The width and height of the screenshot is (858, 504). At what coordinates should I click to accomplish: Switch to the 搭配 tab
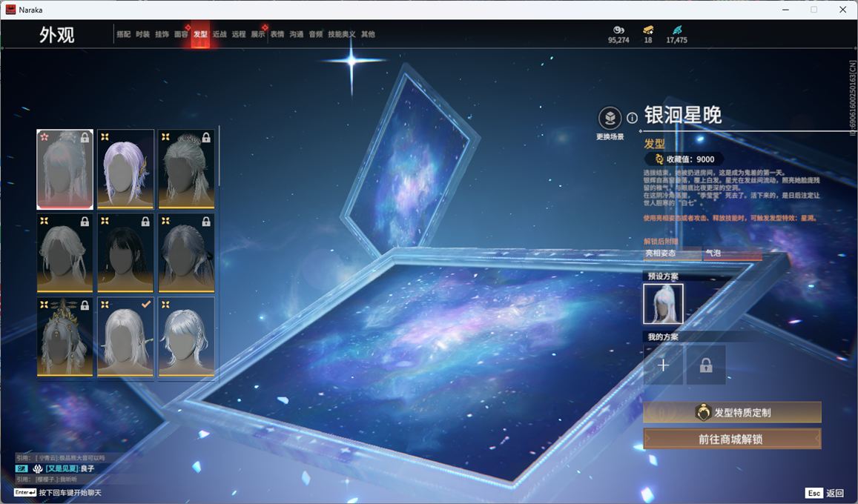point(124,34)
